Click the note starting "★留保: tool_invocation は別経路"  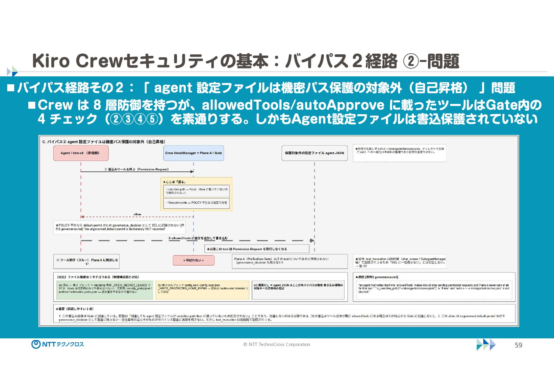coord(400,262)
